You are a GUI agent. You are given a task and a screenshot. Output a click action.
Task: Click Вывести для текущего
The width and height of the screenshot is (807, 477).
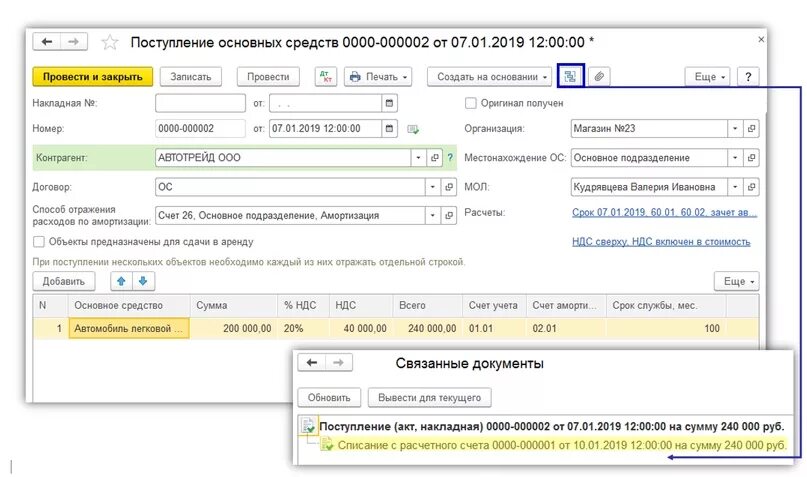point(429,398)
